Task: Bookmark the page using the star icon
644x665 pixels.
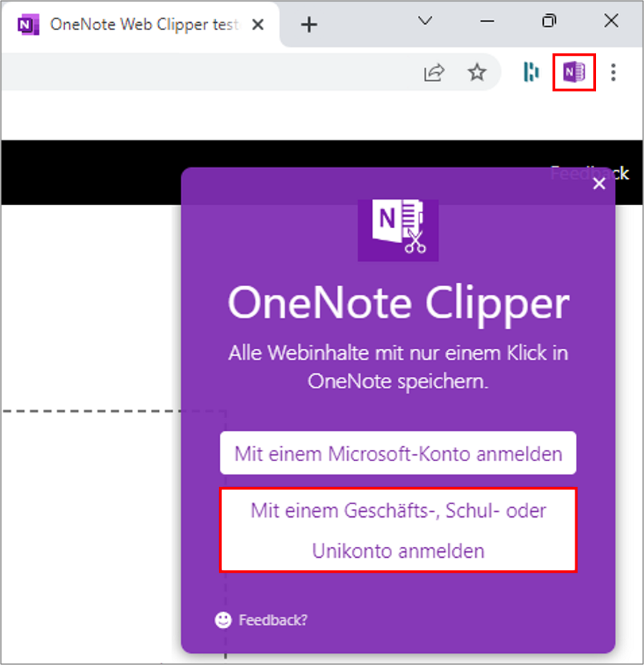Action: [x=477, y=72]
